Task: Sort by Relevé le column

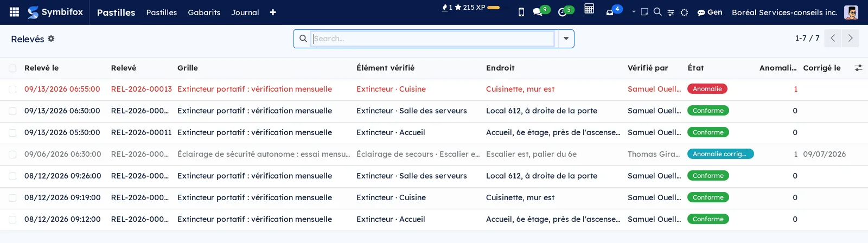Action: point(41,68)
